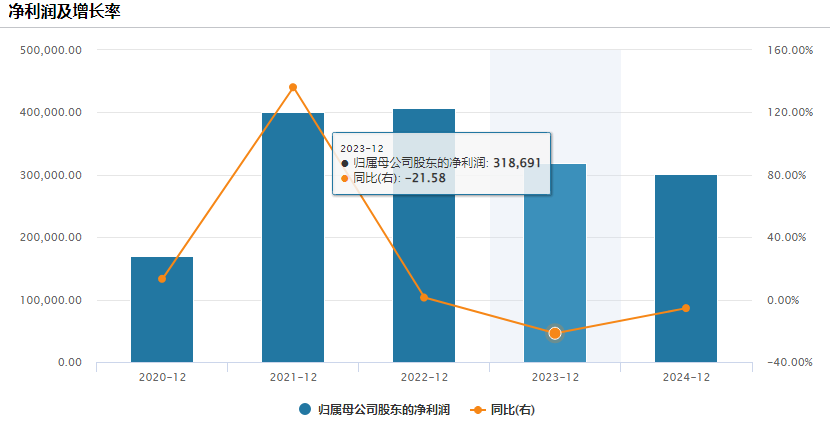
Task: Click the 400,000.00 left axis value
Action: click(x=50, y=112)
